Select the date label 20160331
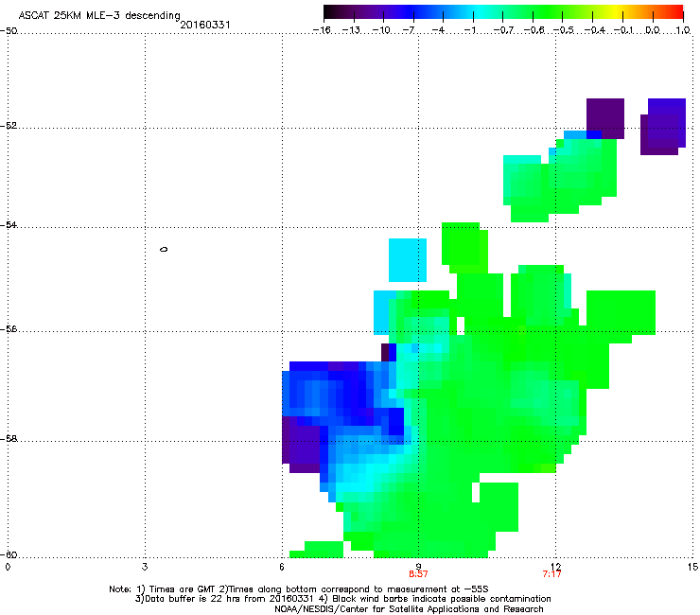The image size is (700, 615). coord(205,25)
